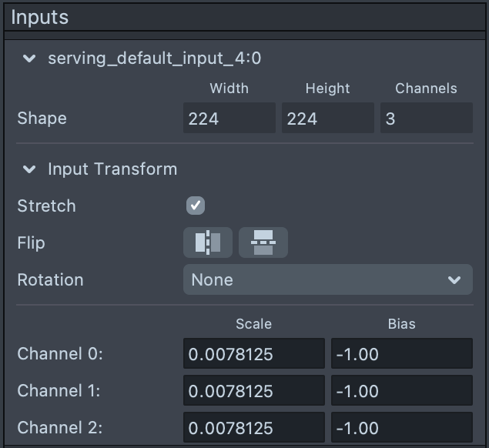Click the flip vertical icon
The height and width of the screenshot is (448, 489).
263,242
